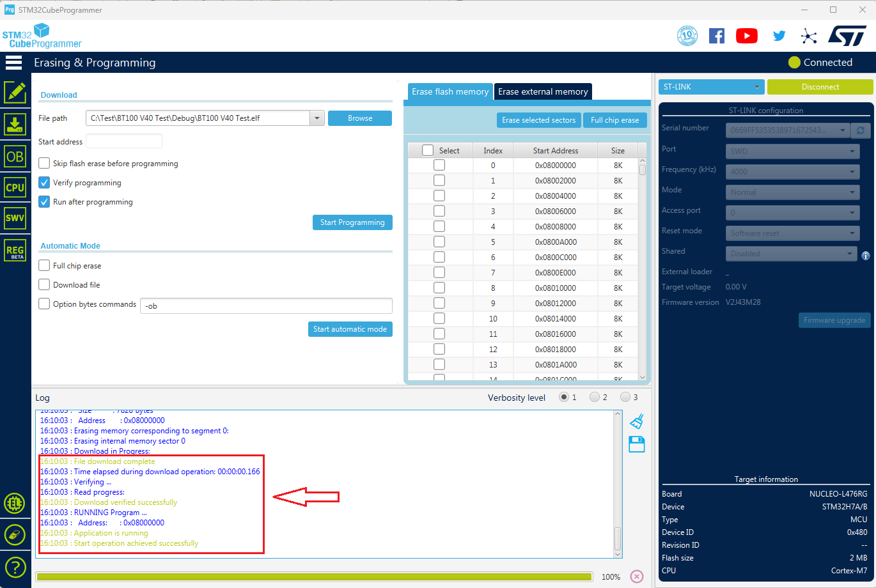Select the Option Bytes (OB) panel
Screen dimensions: 876x588
click(15, 156)
